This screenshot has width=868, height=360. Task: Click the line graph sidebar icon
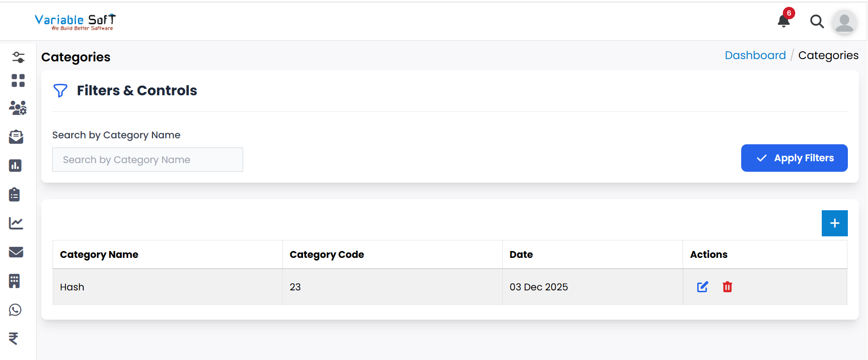tap(16, 223)
